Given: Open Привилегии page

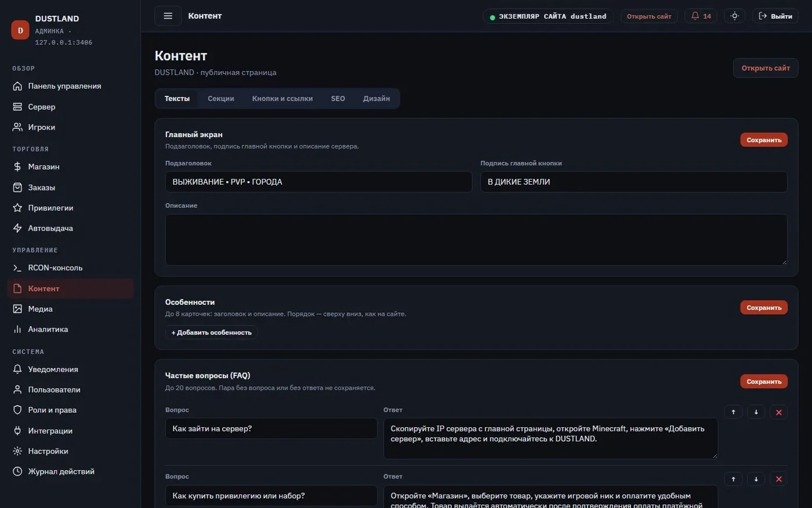Looking at the screenshot, I should [70, 208].
